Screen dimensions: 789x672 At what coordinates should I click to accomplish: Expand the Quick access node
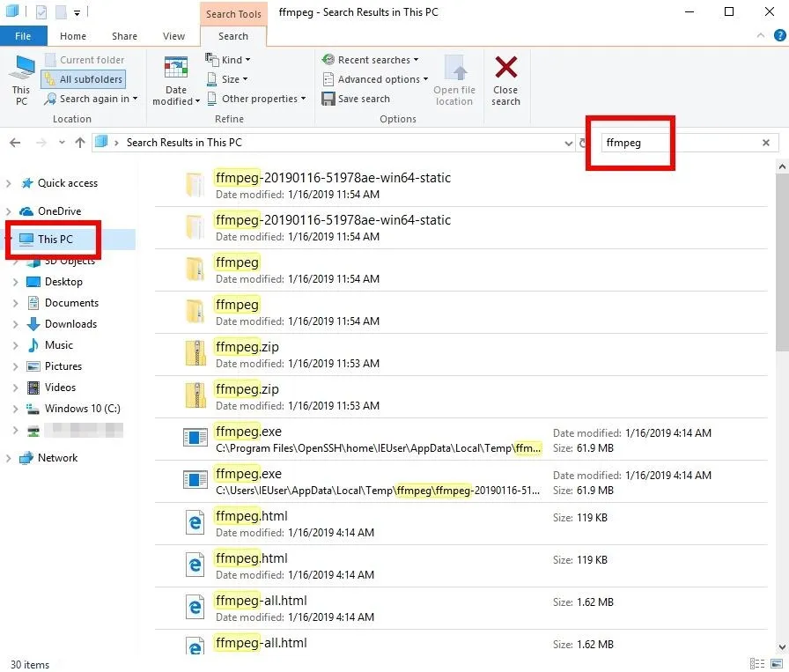pyautogui.click(x=9, y=184)
